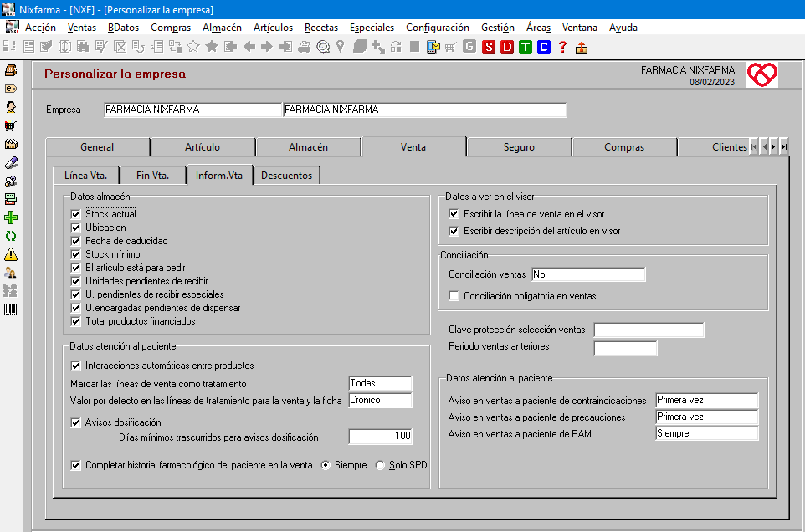Toggle Fecha de caducidad checkbox
The height and width of the screenshot is (532, 805).
[x=76, y=241]
